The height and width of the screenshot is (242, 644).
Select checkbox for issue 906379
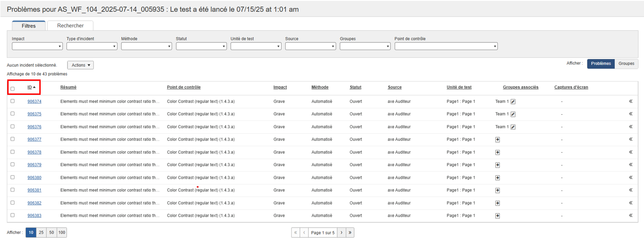tap(13, 164)
